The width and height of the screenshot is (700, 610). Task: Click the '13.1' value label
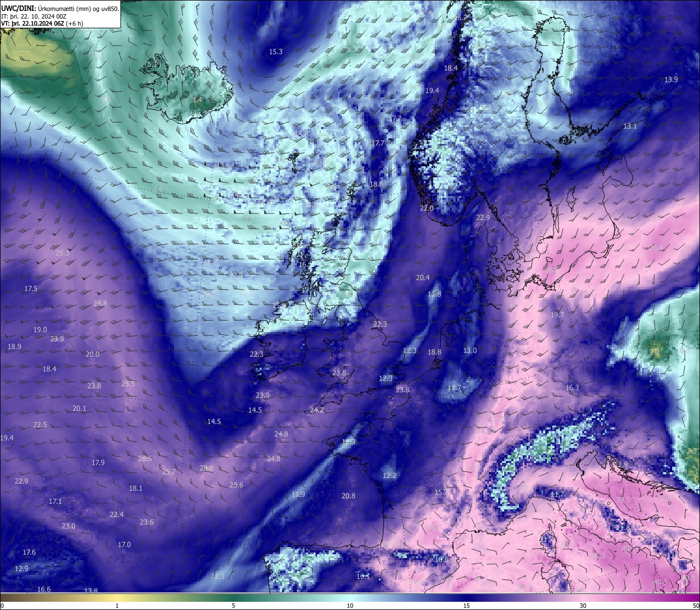630,126
